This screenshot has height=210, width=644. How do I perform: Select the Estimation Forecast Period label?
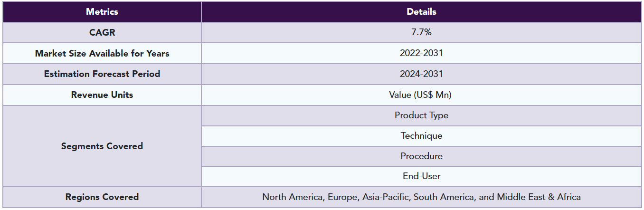coord(102,74)
